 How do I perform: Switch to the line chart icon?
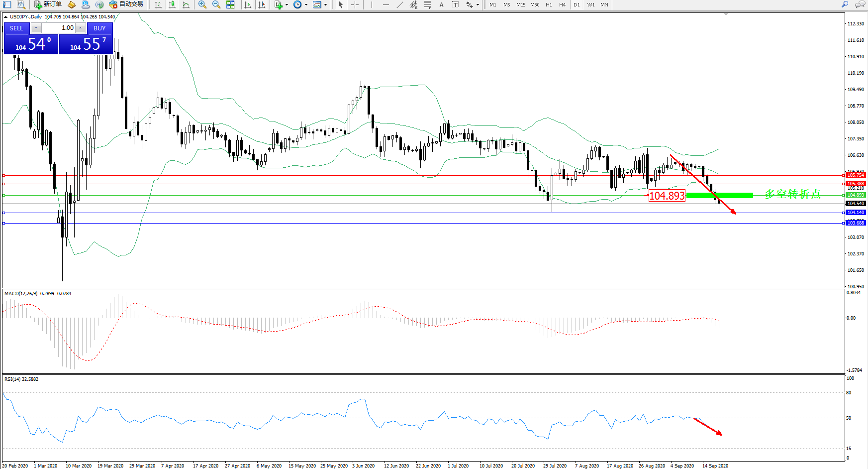(x=186, y=4)
